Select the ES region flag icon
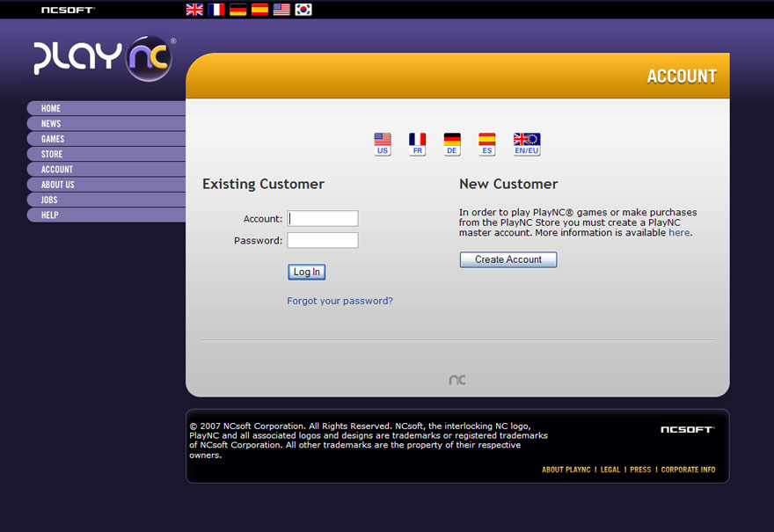 tap(486, 144)
